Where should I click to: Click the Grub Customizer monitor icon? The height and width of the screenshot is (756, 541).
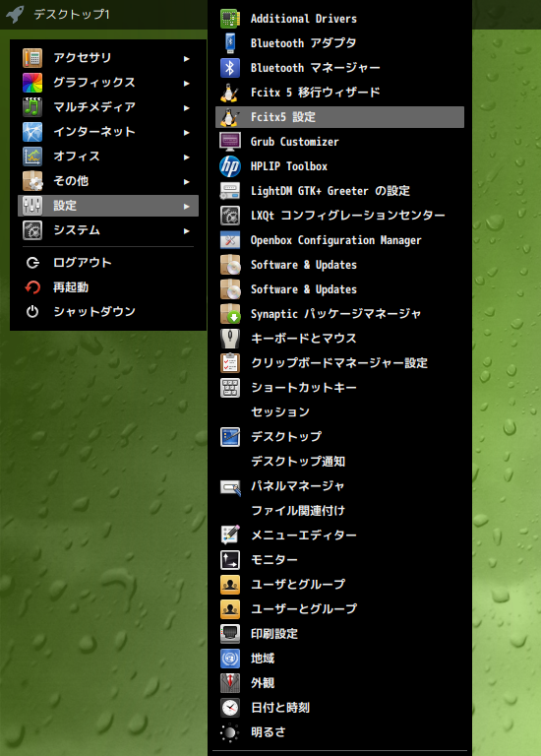tap(230, 142)
